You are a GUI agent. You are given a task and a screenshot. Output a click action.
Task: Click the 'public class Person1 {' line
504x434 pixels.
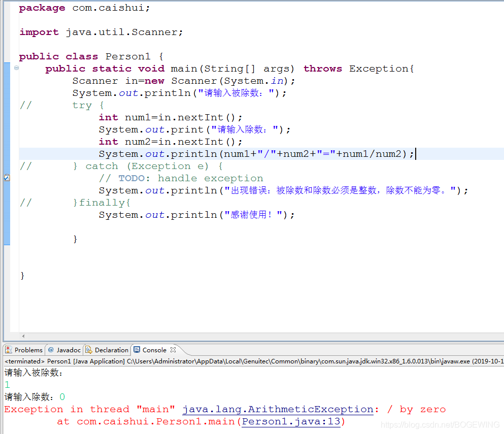91,56
